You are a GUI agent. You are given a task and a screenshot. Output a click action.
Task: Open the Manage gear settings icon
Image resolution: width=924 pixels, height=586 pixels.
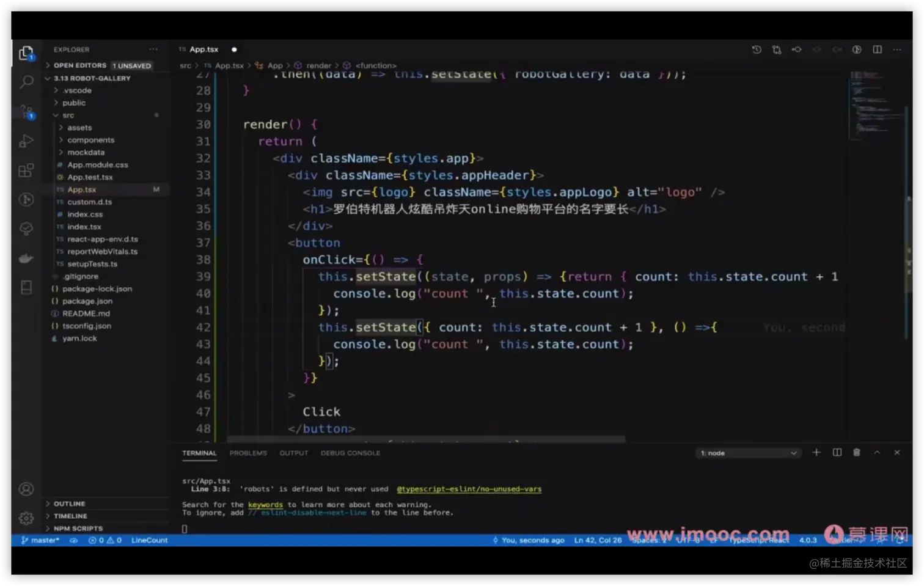pyautogui.click(x=26, y=518)
